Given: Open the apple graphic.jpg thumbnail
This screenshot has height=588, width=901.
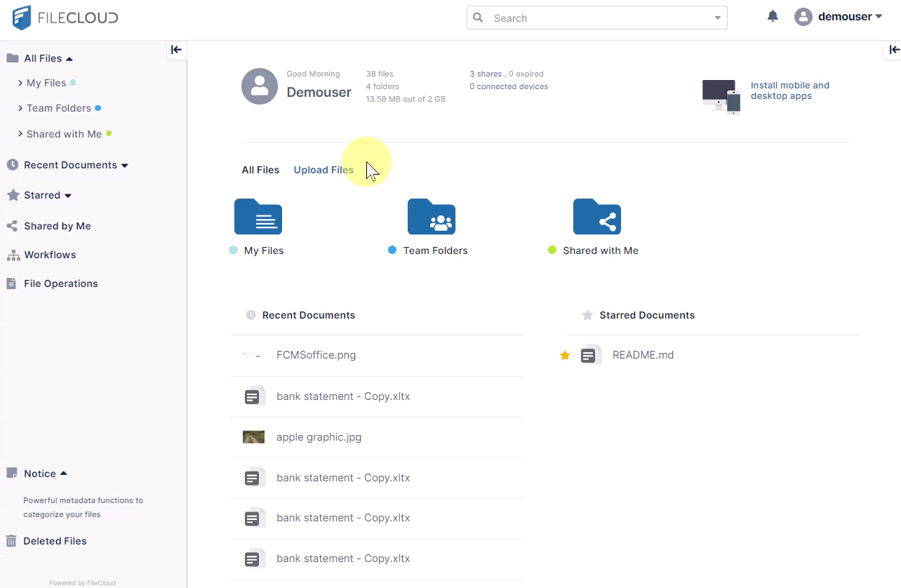Looking at the screenshot, I should [x=253, y=437].
